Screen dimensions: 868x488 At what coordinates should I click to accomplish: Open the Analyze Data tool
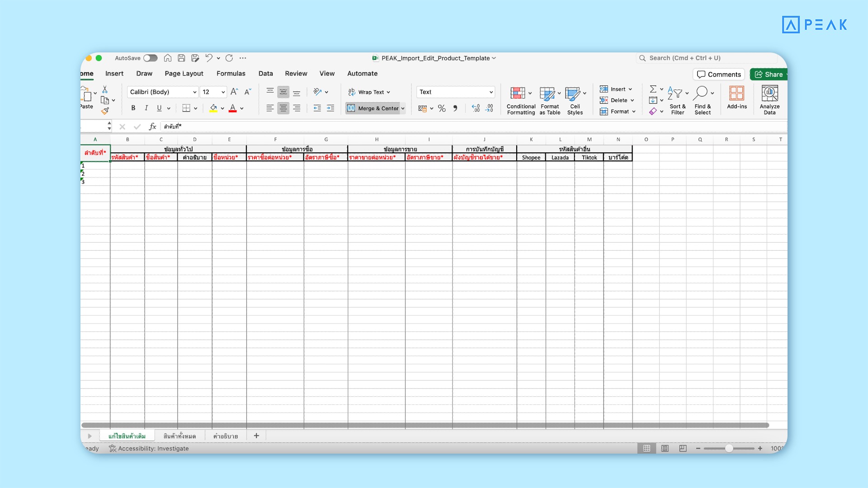click(769, 99)
